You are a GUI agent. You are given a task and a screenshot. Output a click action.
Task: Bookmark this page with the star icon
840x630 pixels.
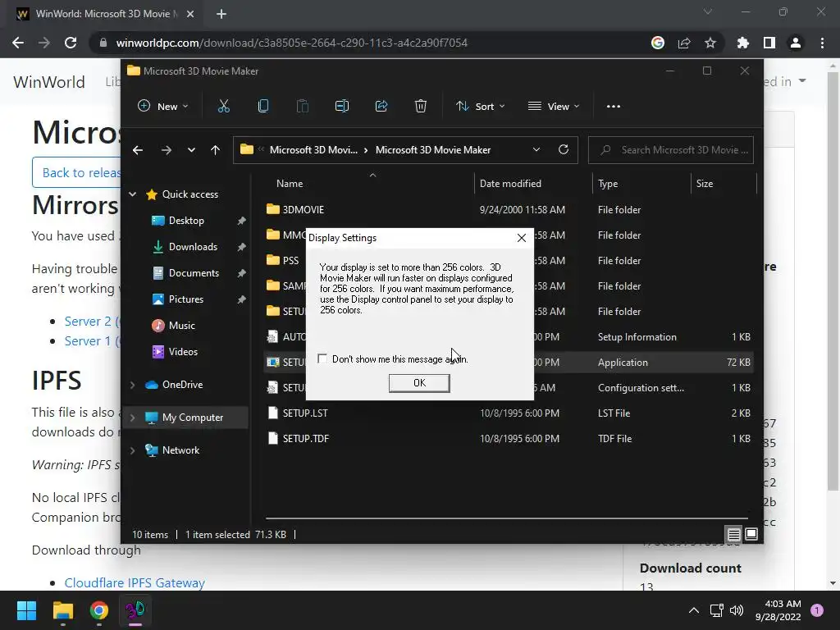point(710,43)
